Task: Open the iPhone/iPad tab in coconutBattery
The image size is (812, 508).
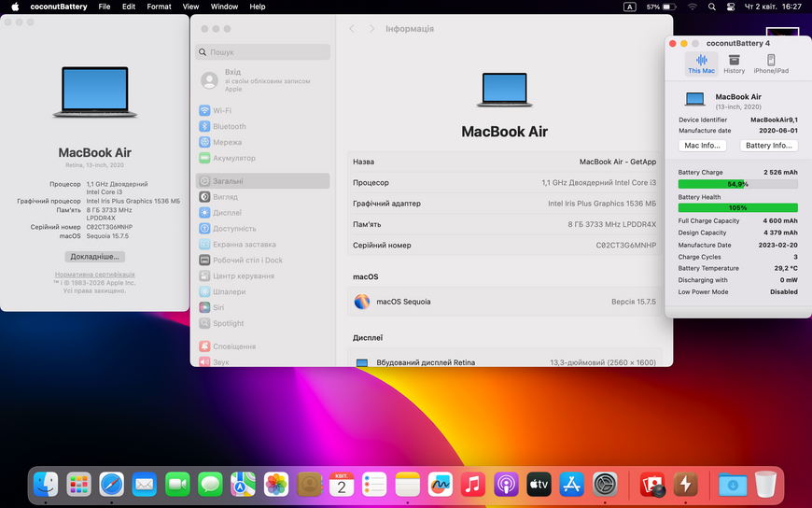Action: point(771,64)
